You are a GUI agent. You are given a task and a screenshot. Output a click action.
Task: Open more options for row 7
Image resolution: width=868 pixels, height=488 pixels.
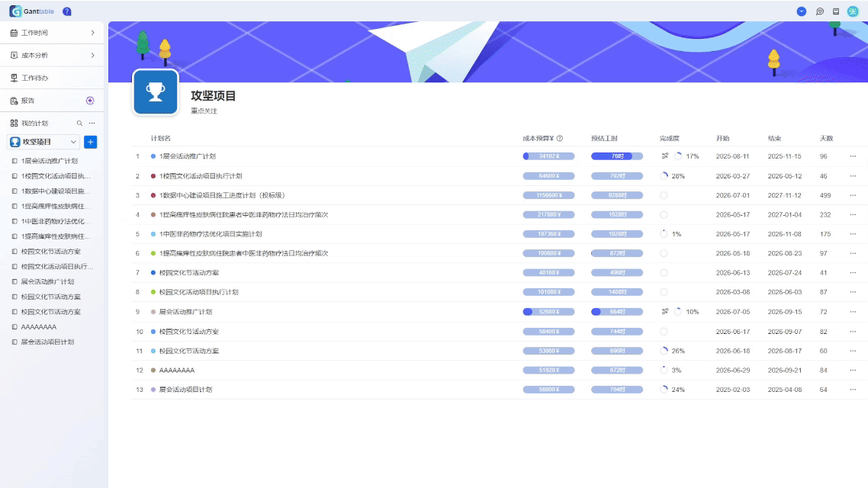[853, 273]
